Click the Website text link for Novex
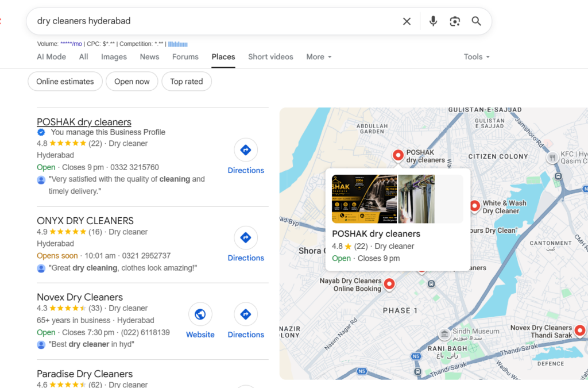 200,335
